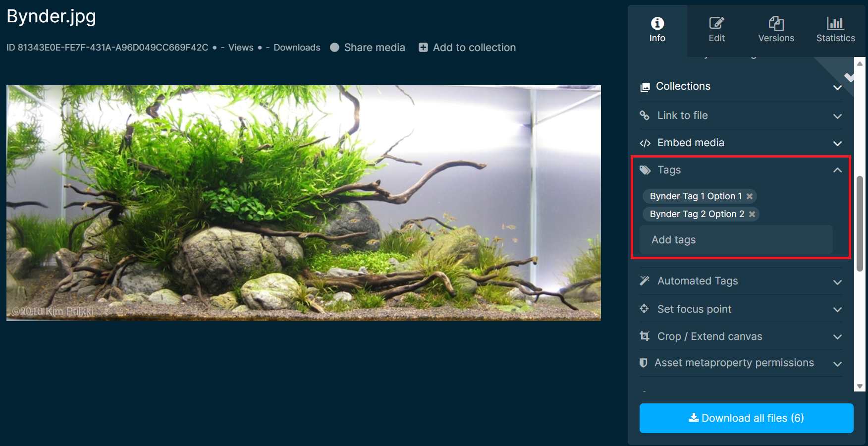The width and height of the screenshot is (868, 446).
Task: Switch to the Edit tab
Action: [716, 30]
